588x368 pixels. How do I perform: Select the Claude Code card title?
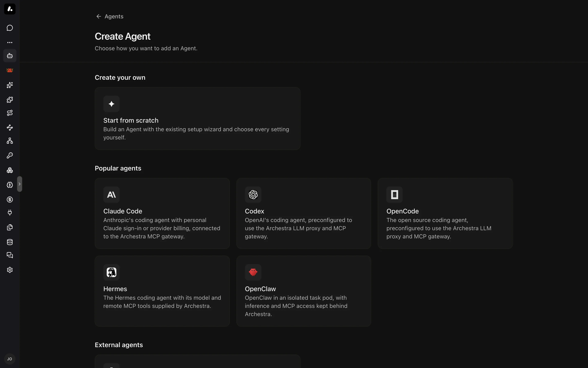pos(123,211)
